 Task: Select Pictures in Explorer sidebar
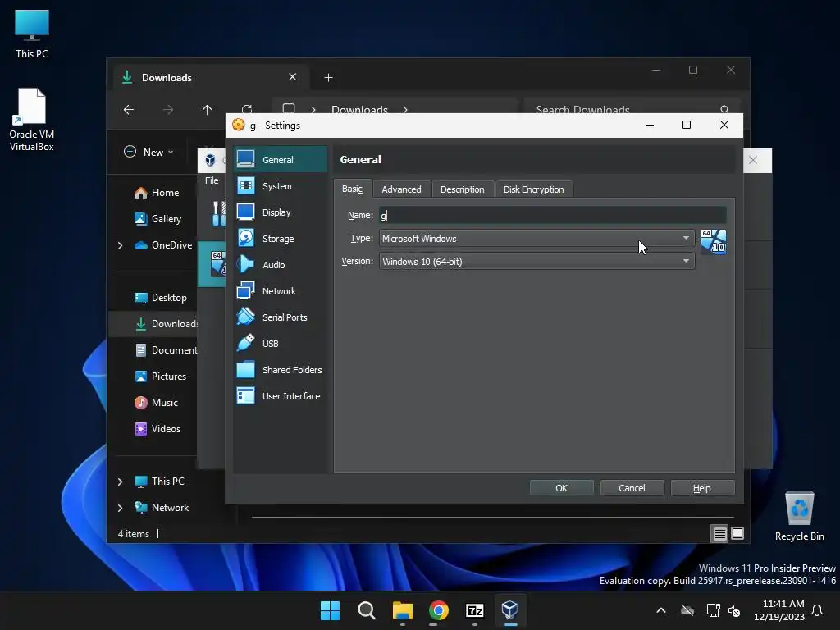coord(160,377)
